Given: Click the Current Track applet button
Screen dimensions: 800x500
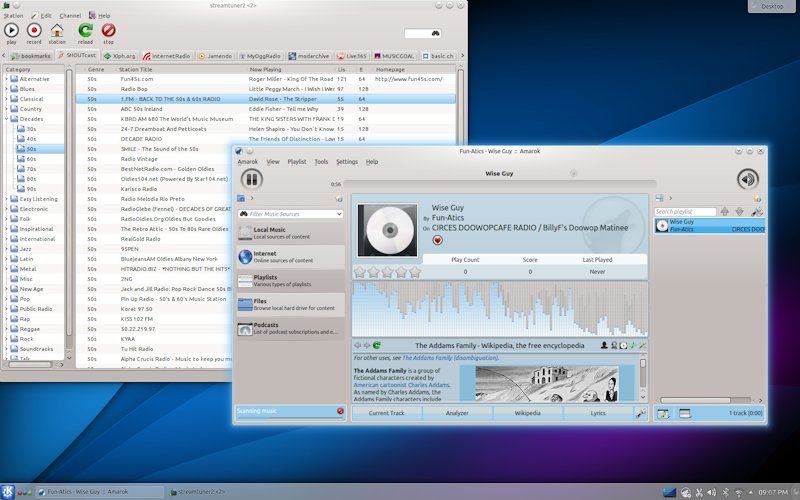Looking at the screenshot, I should pyautogui.click(x=386, y=413).
